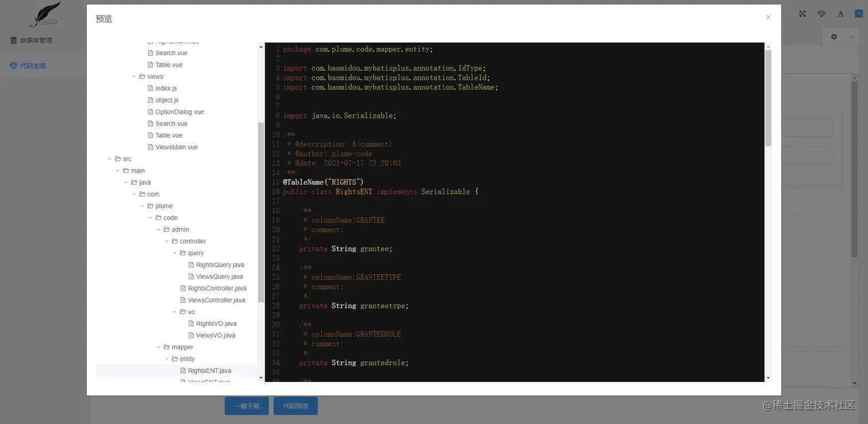Click the OptionDialog.vue file icon

click(x=150, y=112)
